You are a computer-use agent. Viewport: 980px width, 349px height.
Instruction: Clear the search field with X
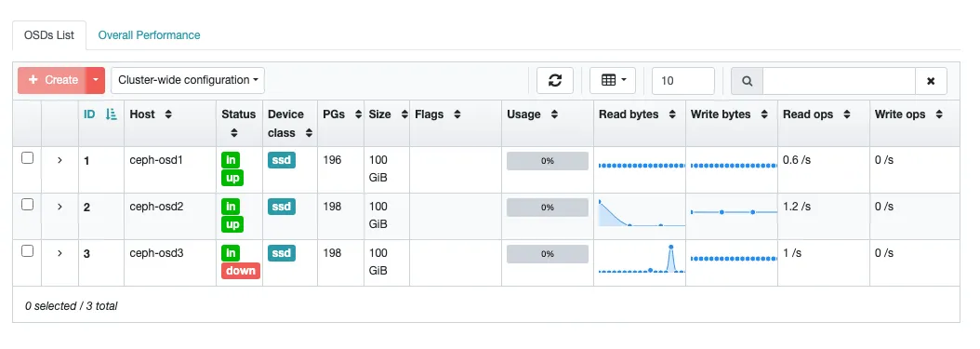tap(931, 81)
